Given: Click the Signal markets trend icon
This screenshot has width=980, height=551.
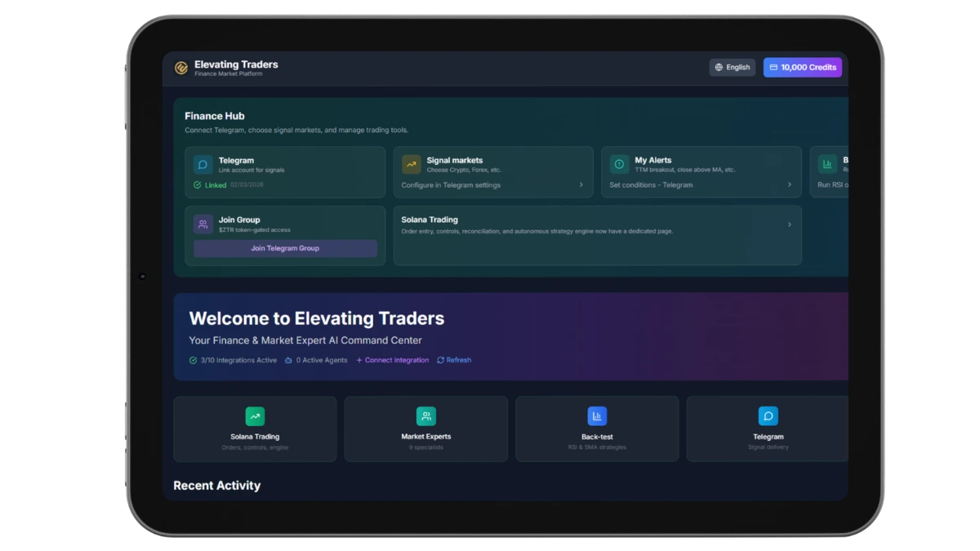Looking at the screenshot, I should click(x=412, y=164).
